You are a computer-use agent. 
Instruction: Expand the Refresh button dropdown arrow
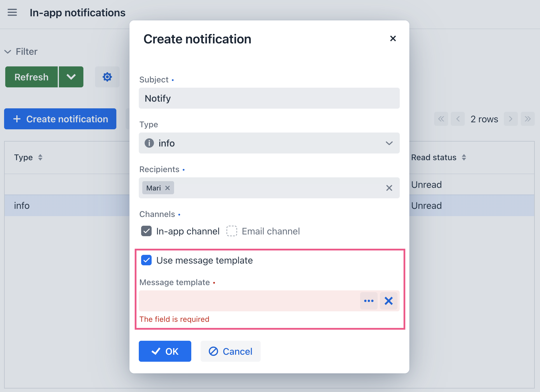click(71, 77)
